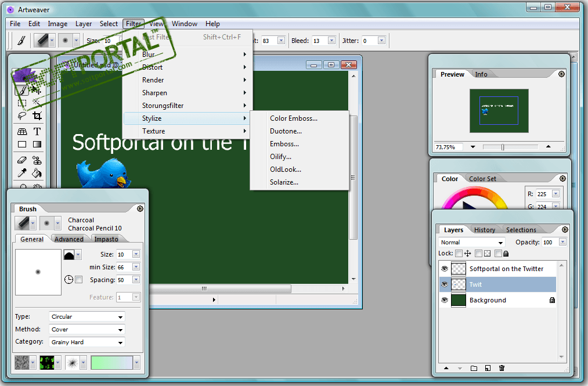The image size is (588, 386).
Task: Open the layer blend mode Normal dropdown
Action: (472, 242)
